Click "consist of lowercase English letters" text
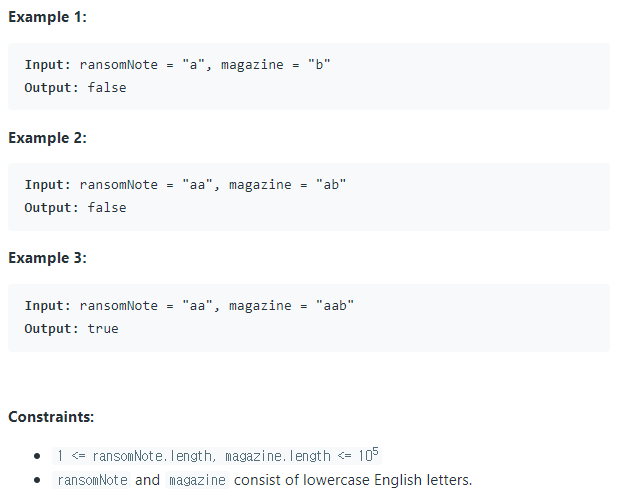Viewport: 623px width, 497px height. [353, 480]
